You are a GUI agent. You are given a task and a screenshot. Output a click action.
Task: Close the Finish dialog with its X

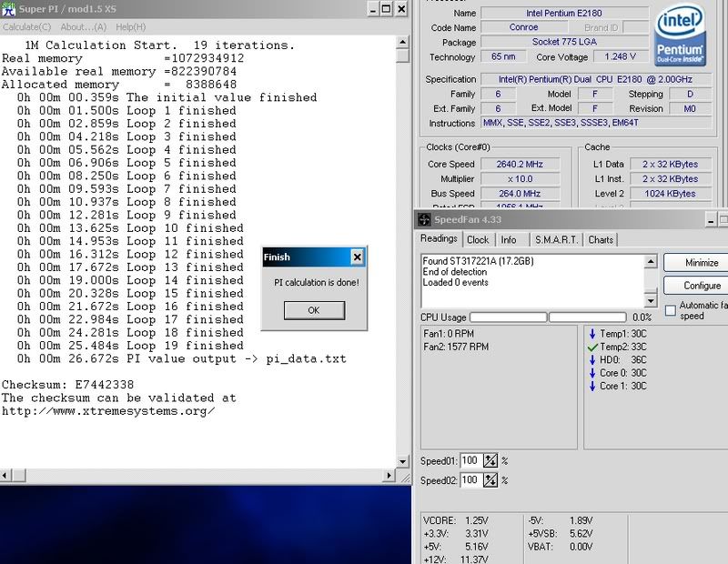pyautogui.click(x=357, y=257)
